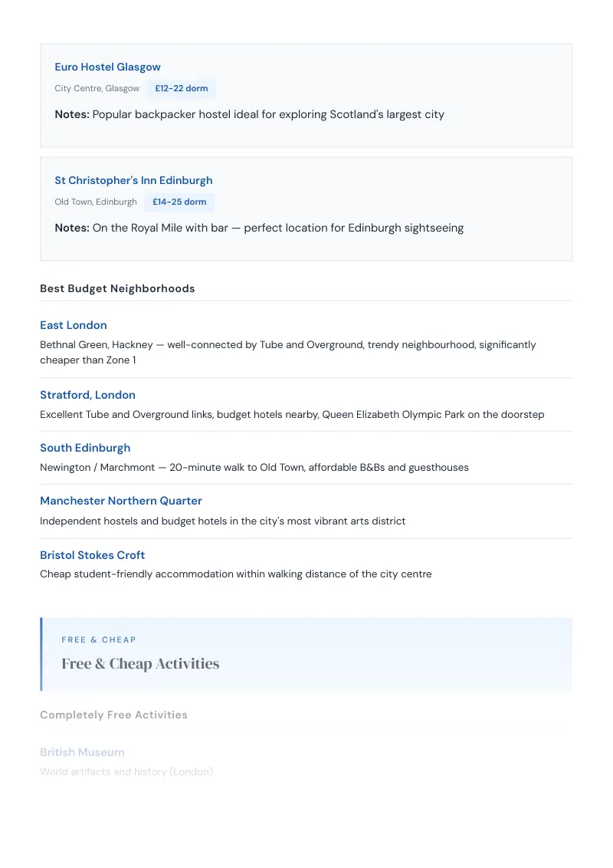This screenshot has height=868, width=613.
Task: Select the Best Budget Neighborhoods heading
Action: pos(117,288)
